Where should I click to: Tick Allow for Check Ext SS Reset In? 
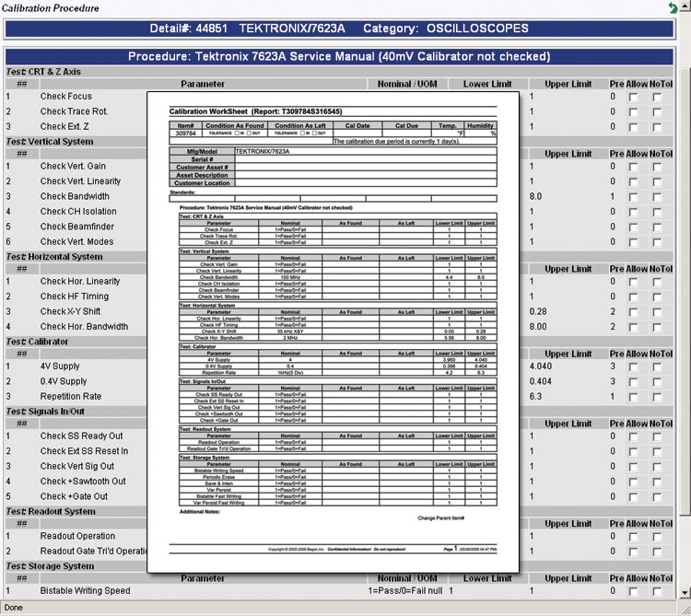(633, 452)
